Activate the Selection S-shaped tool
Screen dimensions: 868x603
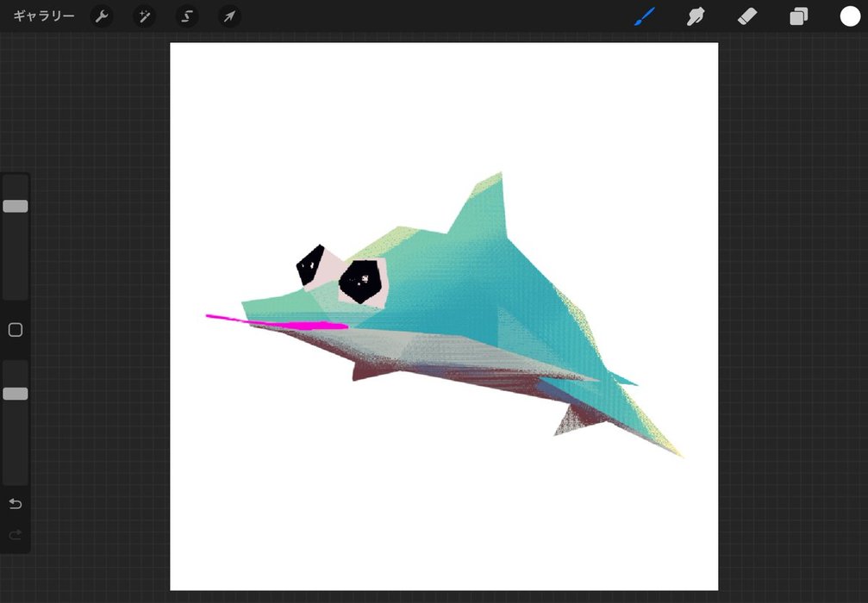pyautogui.click(x=187, y=16)
